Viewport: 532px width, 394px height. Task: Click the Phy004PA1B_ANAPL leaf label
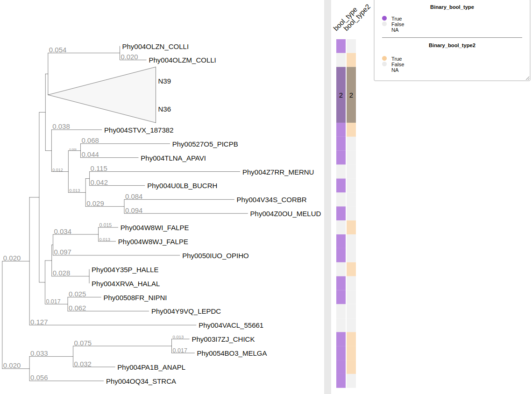click(x=151, y=367)
